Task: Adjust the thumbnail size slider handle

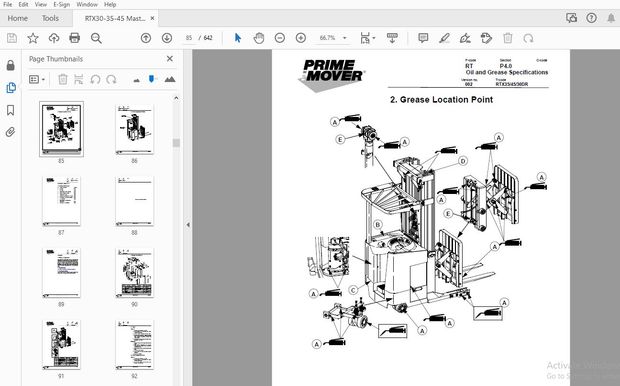Action: pyautogui.click(x=151, y=79)
